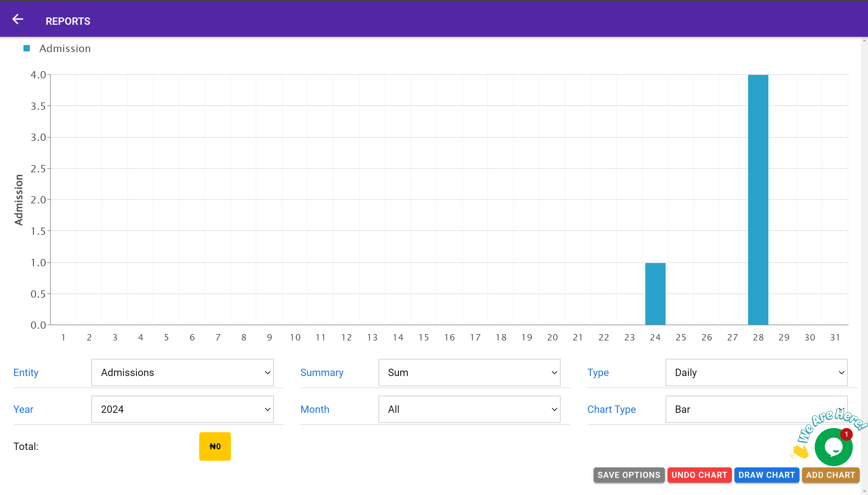Image resolution: width=868 pixels, height=495 pixels.
Task: Click the Total: label
Action: pos(26,446)
